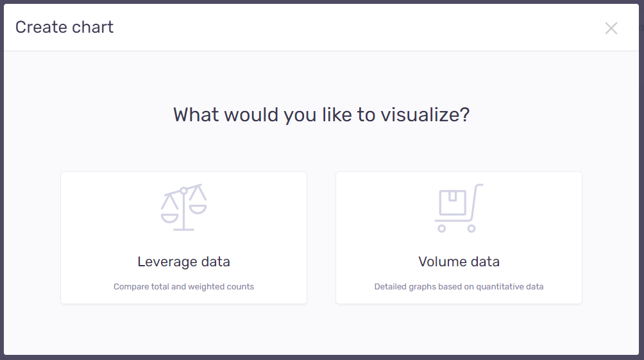Click the shopping cart icon
Image resolution: width=644 pixels, height=360 pixels.
tap(459, 207)
